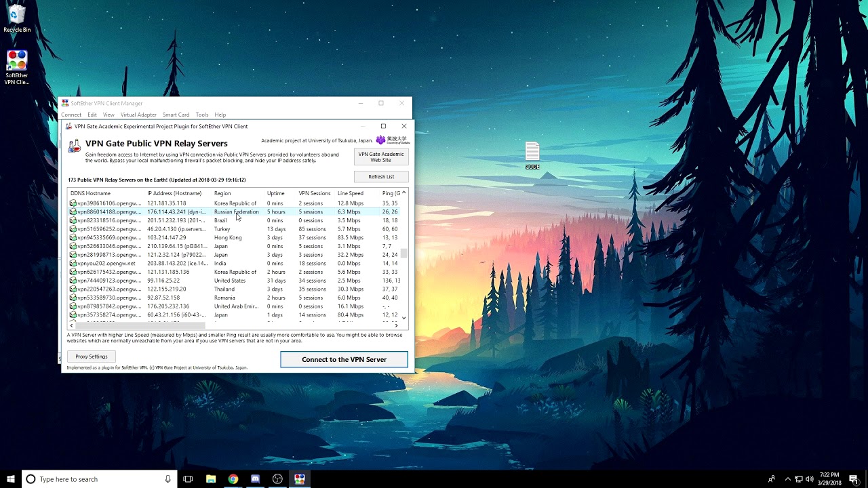Click the microphone icon in the search box

pyautogui.click(x=167, y=479)
